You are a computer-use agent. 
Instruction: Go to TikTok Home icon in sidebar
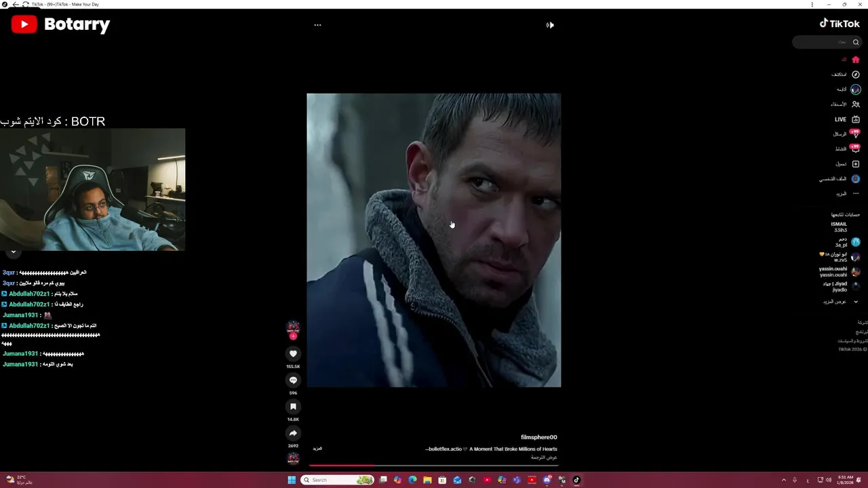click(855, 60)
